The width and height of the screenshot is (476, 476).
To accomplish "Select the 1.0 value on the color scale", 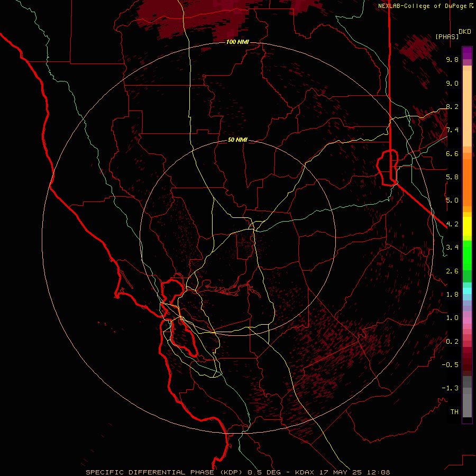I will click(x=452, y=318).
